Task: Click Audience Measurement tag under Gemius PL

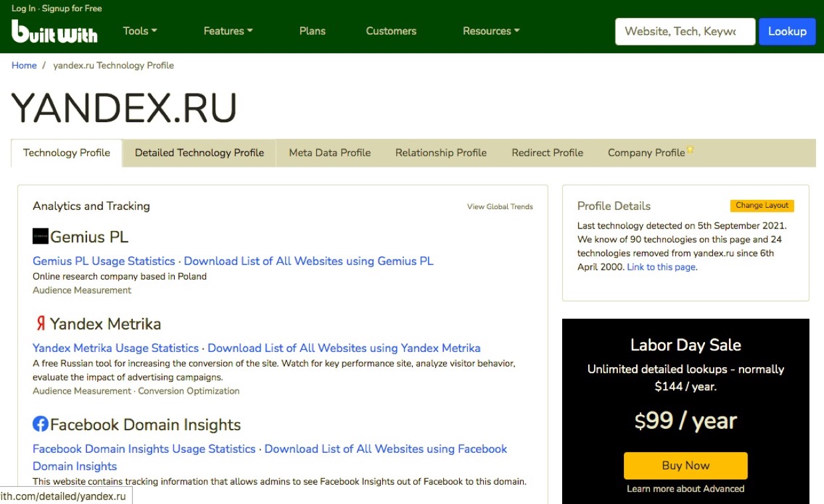Action: [x=82, y=290]
